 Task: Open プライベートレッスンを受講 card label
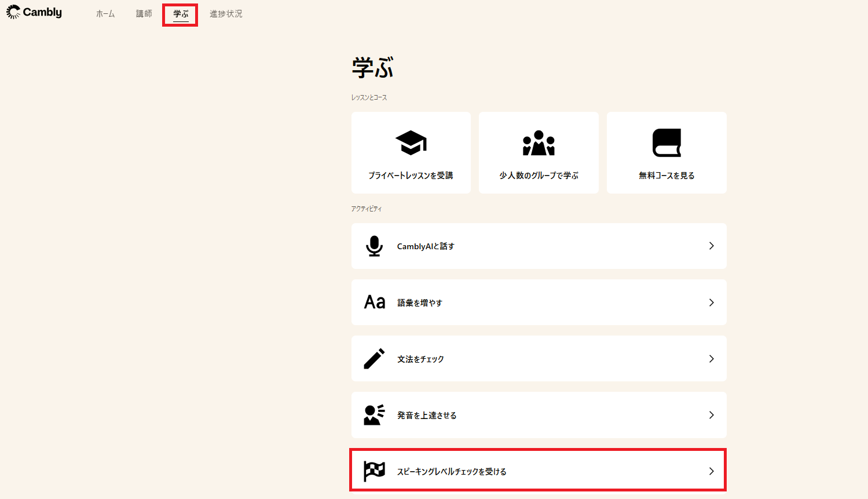pyautogui.click(x=411, y=176)
